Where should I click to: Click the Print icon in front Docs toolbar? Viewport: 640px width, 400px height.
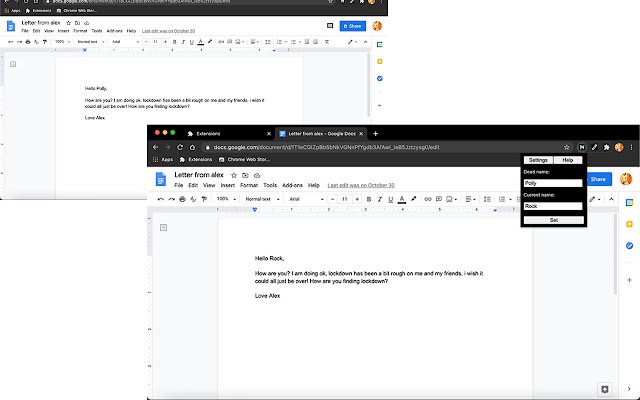pyautogui.click(x=182, y=199)
